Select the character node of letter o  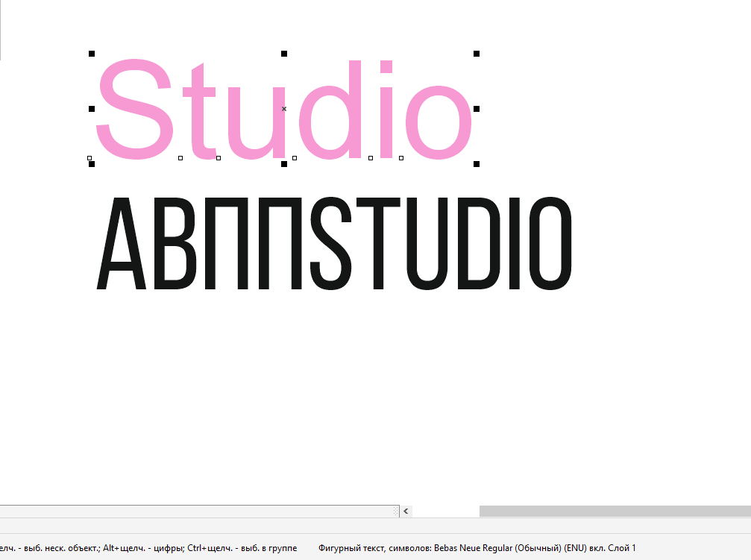401,158
